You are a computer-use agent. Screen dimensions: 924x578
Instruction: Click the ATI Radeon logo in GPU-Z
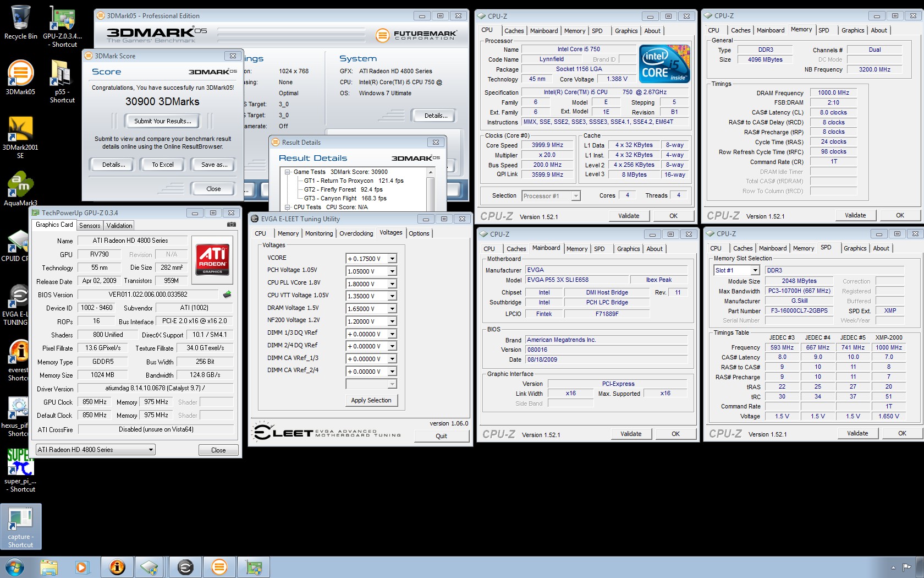[212, 259]
